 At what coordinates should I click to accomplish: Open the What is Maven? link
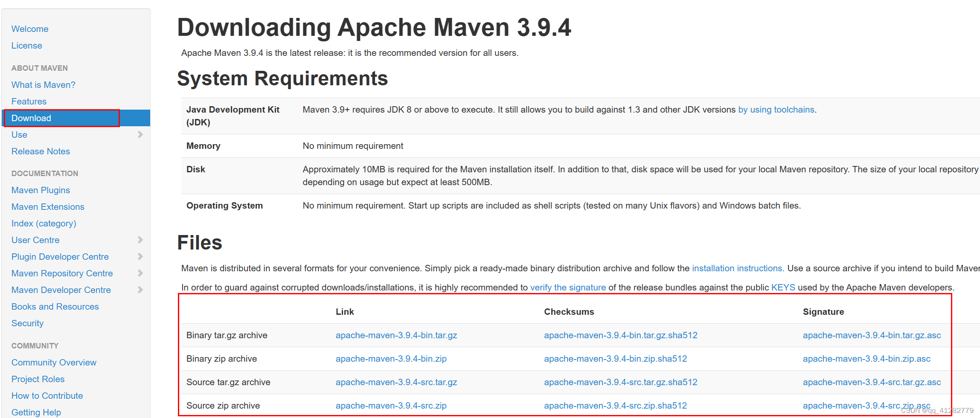click(43, 85)
